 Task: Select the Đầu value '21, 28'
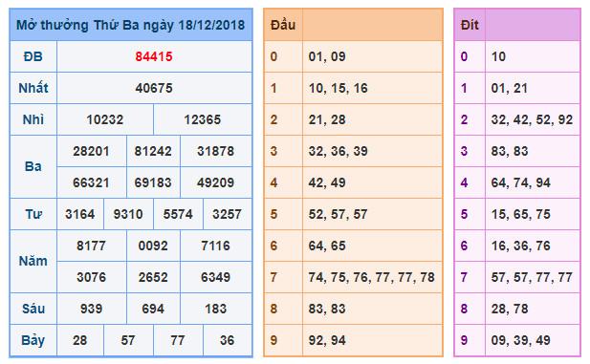tap(327, 120)
